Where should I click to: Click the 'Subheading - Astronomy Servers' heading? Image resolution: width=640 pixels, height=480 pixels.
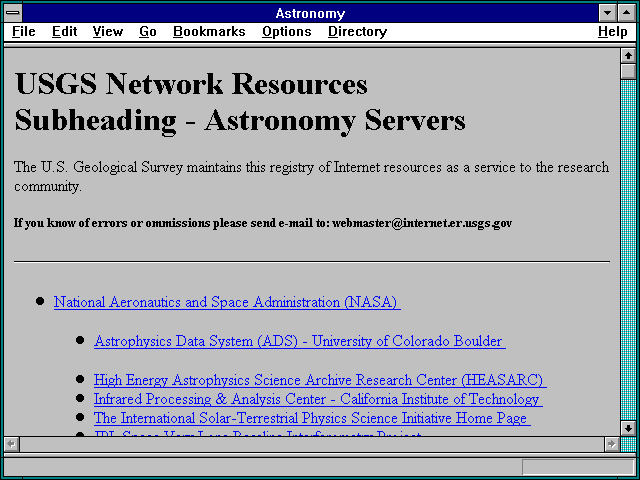(240, 120)
